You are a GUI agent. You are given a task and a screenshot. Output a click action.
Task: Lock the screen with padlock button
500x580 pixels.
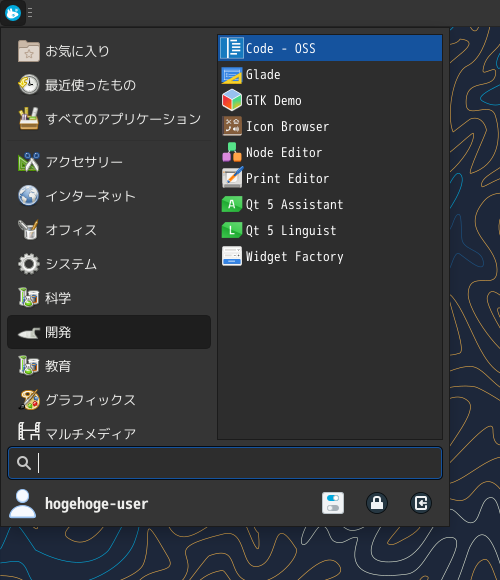377,503
